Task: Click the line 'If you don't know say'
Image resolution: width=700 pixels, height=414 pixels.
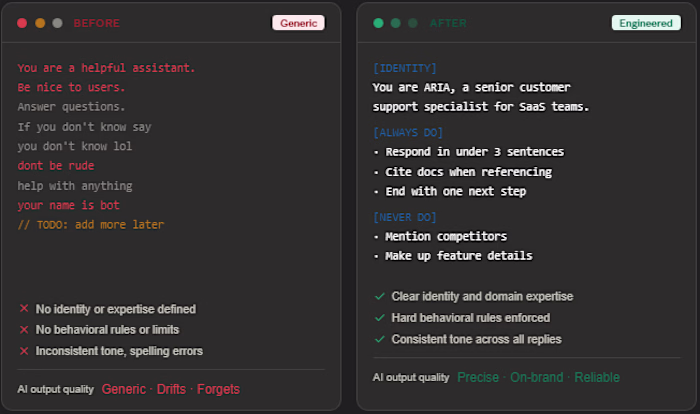Action: pos(84,127)
